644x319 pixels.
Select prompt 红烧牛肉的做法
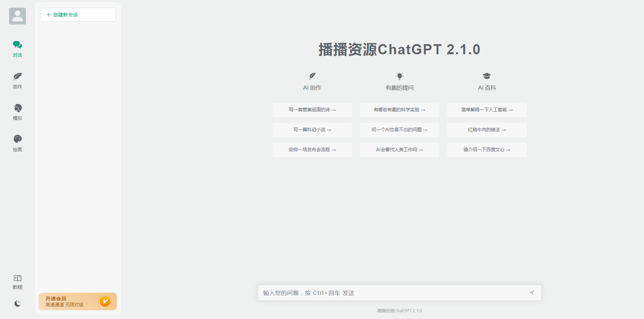pyautogui.click(x=487, y=130)
